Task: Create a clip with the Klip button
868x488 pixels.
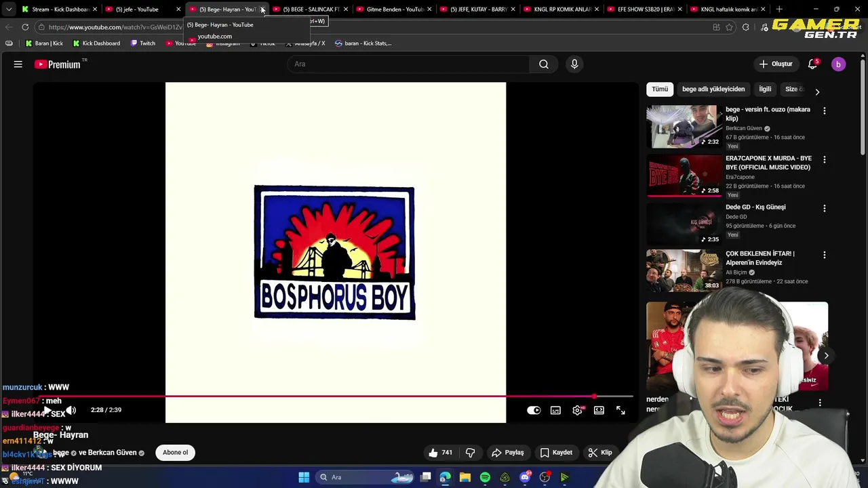Action: tap(600, 453)
